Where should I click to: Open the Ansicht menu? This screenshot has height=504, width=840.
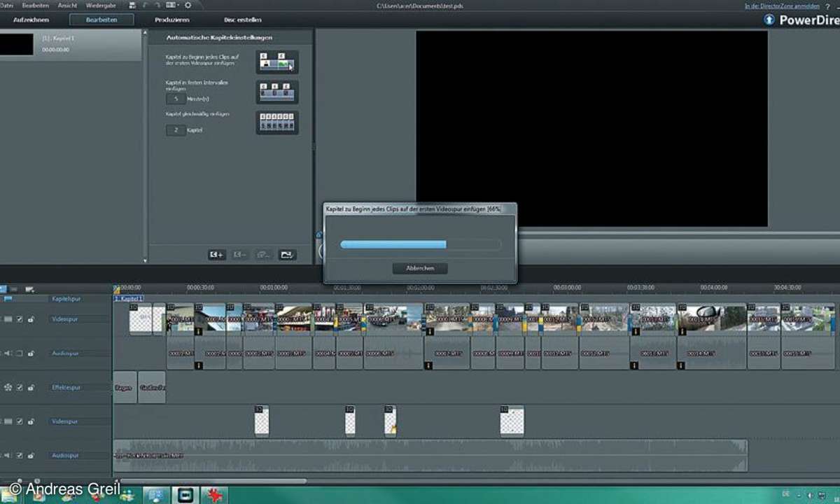[x=67, y=5]
